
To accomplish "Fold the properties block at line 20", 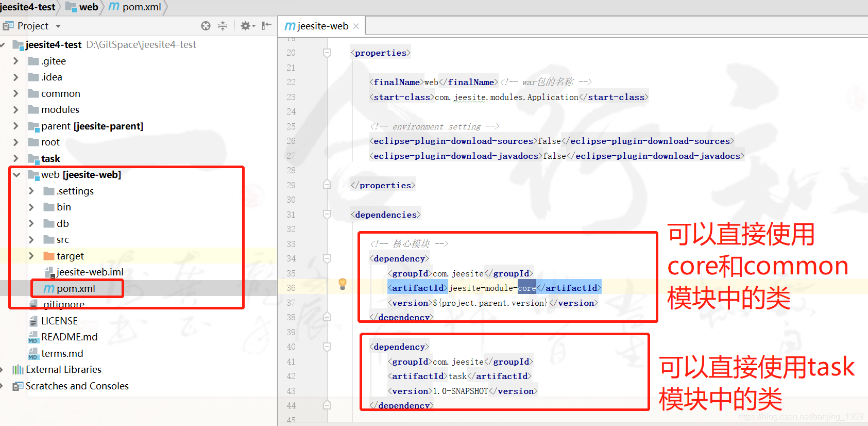I will pyautogui.click(x=327, y=53).
